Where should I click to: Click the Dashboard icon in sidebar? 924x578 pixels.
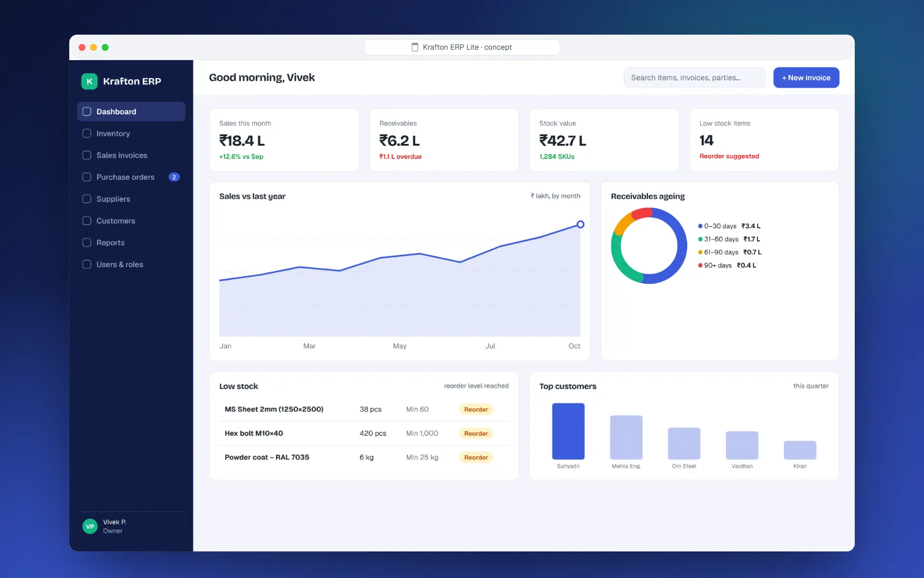(x=87, y=112)
